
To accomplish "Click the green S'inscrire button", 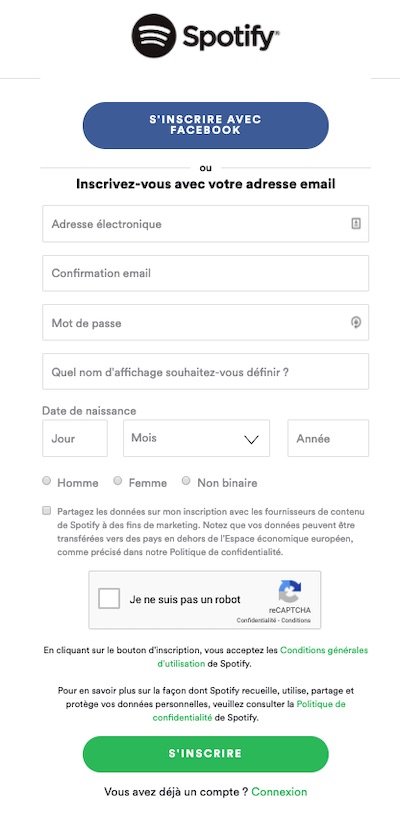I will pos(205,754).
